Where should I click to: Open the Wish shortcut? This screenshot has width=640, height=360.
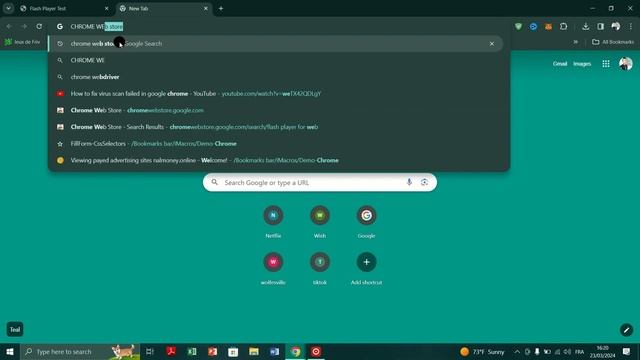coord(320,222)
